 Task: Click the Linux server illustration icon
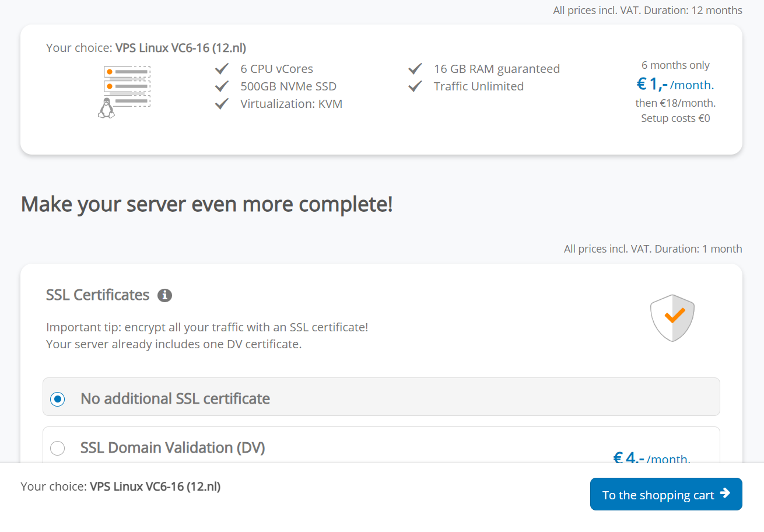[124, 92]
